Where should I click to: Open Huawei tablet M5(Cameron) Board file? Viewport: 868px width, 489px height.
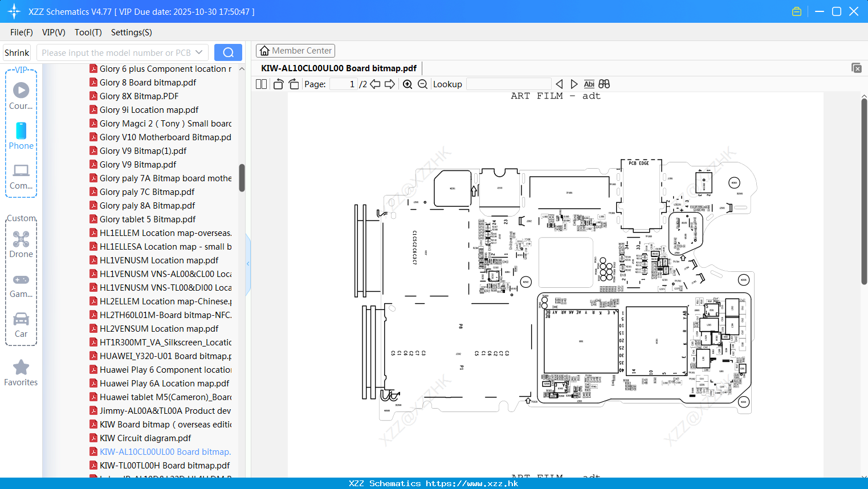pos(161,397)
